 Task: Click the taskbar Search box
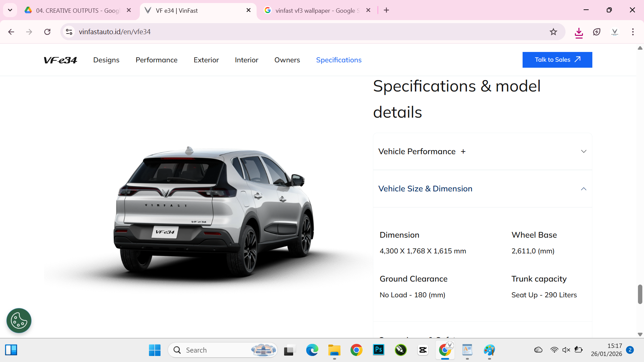[x=222, y=350]
